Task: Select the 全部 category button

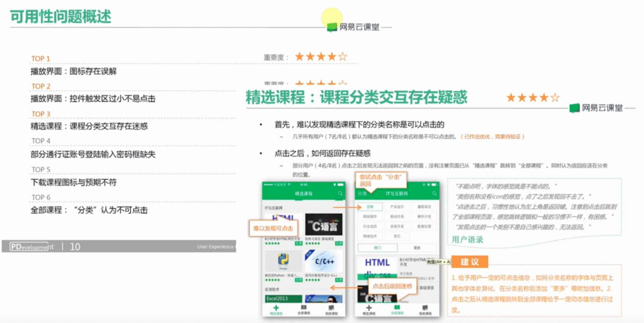Action: point(370,207)
